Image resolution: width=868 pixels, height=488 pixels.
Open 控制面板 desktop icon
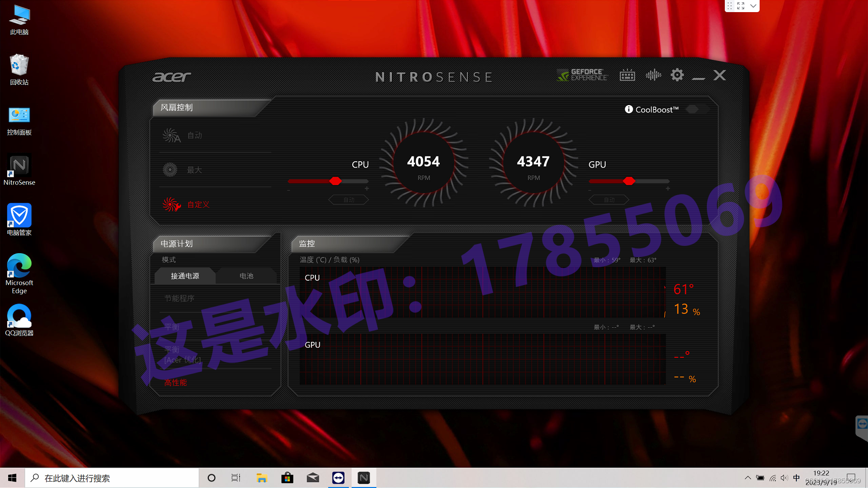19,121
